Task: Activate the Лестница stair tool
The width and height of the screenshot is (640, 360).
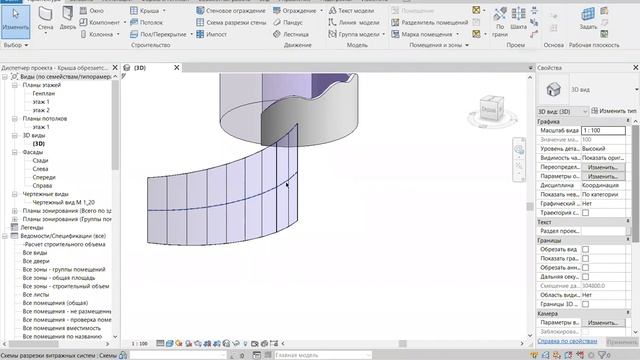Action: [x=291, y=34]
